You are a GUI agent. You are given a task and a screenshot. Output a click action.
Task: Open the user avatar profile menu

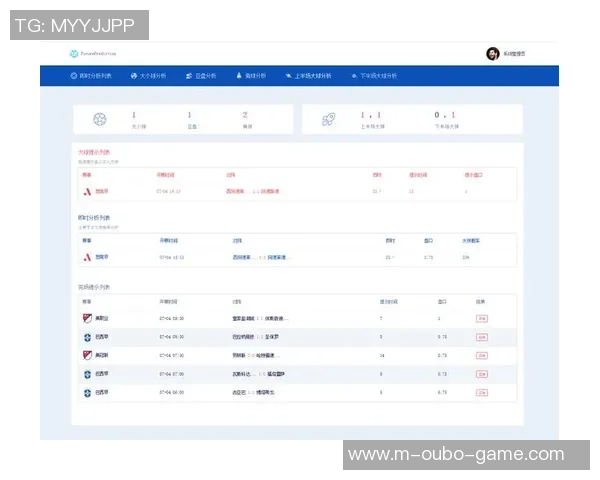point(492,53)
